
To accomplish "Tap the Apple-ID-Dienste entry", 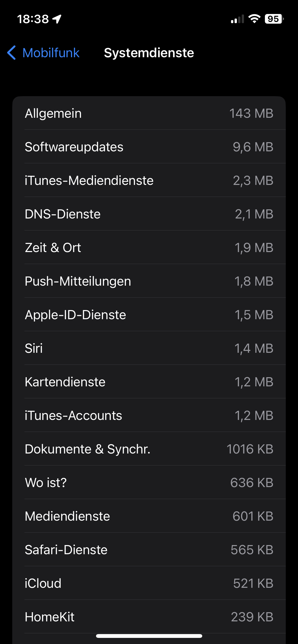I will (x=149, y=315).
